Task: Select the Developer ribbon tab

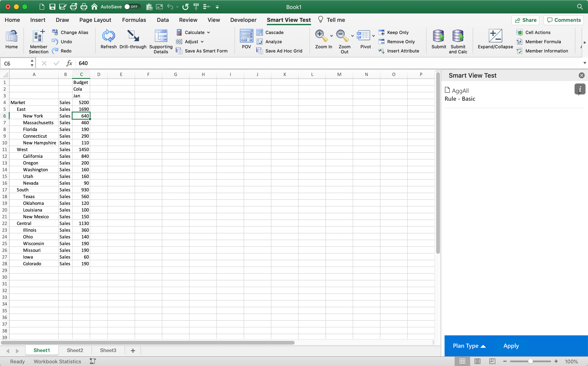Action: [243, 20]
